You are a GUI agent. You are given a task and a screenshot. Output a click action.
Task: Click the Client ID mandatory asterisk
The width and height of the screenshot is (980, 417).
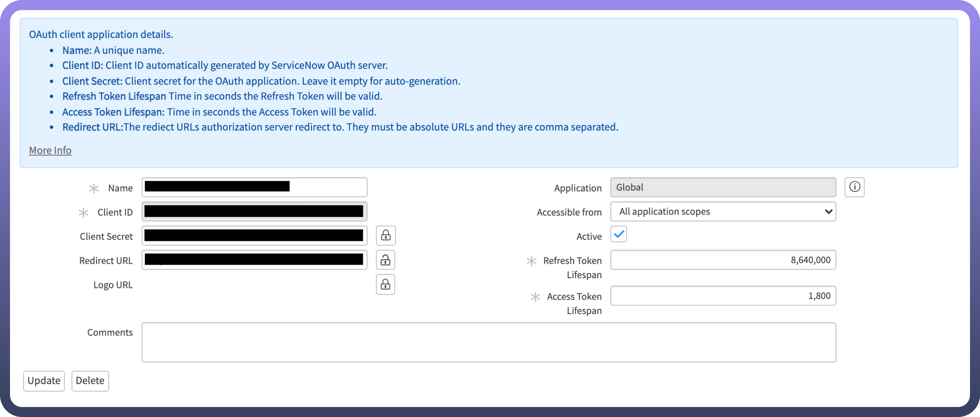pyautogui.click(x=83, y=212)
